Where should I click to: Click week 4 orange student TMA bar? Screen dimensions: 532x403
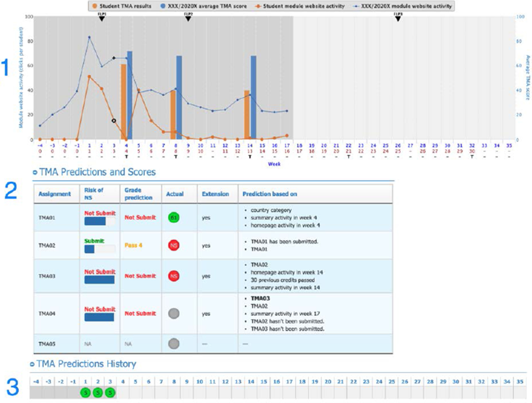[123, 102]
